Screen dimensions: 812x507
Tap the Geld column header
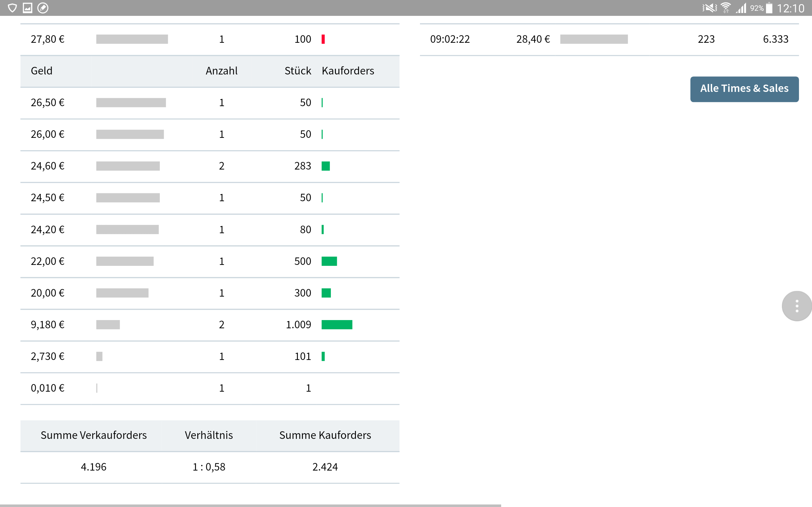(x=42, y=71)
